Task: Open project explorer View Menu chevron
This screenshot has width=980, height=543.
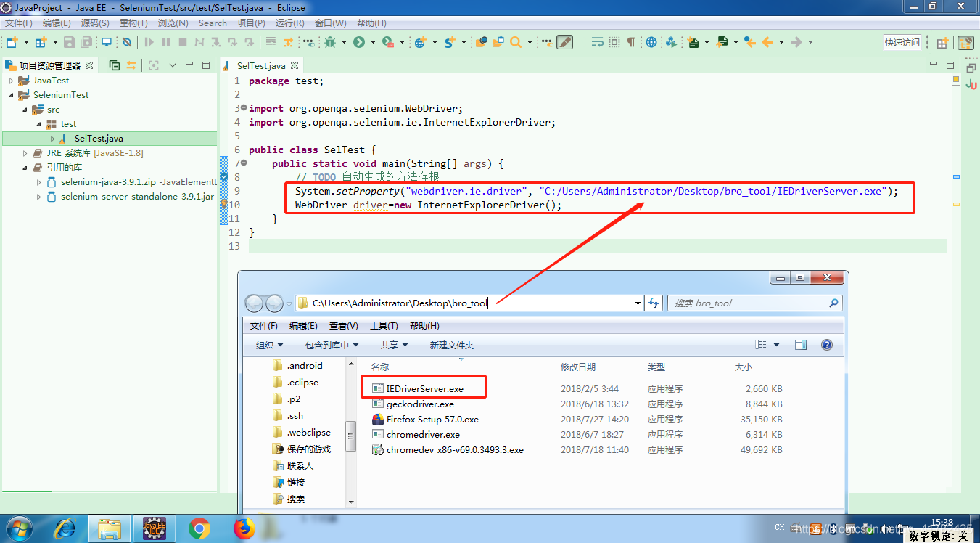Action: (173, 65)
